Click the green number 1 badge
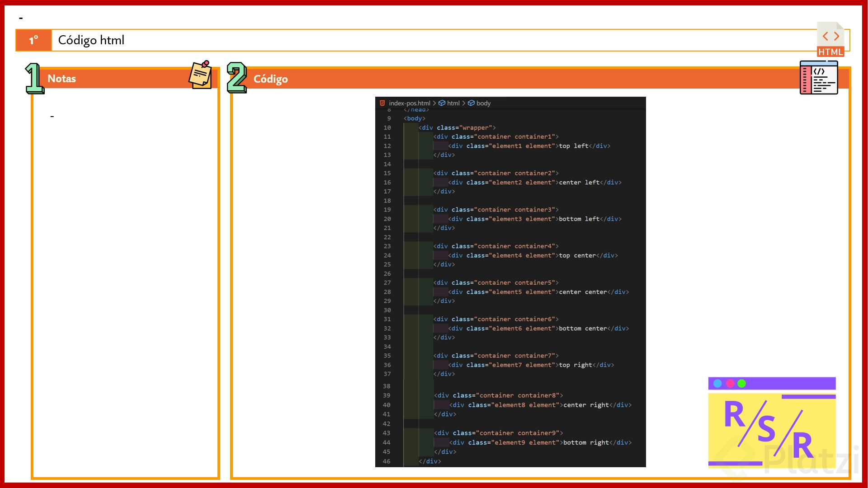The image size is (868, 488). click(34, 78)
